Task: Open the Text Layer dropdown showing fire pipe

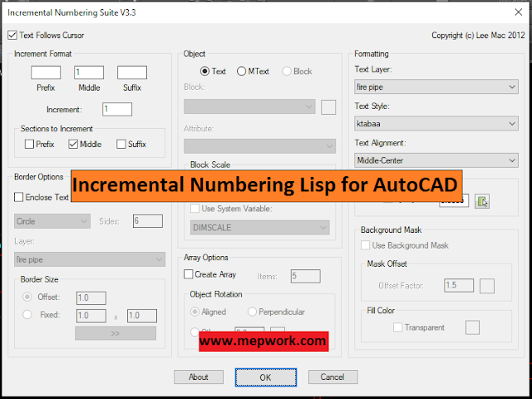Action: click(x=436, y=86)
